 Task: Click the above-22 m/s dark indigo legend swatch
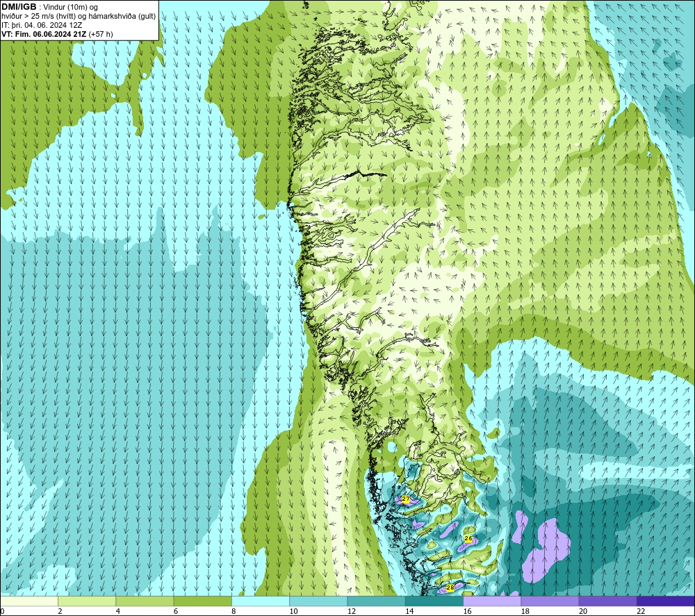[x=666, y=601]
